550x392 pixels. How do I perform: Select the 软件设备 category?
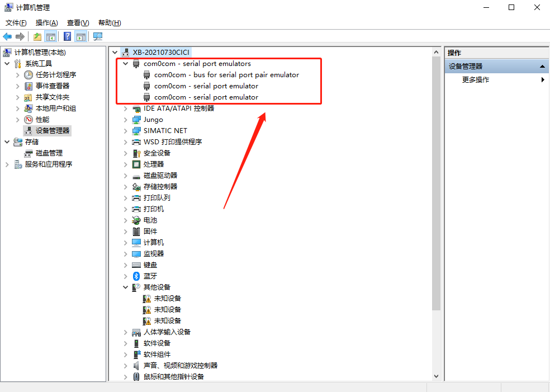pyautogui.click(x=157, y=343)
